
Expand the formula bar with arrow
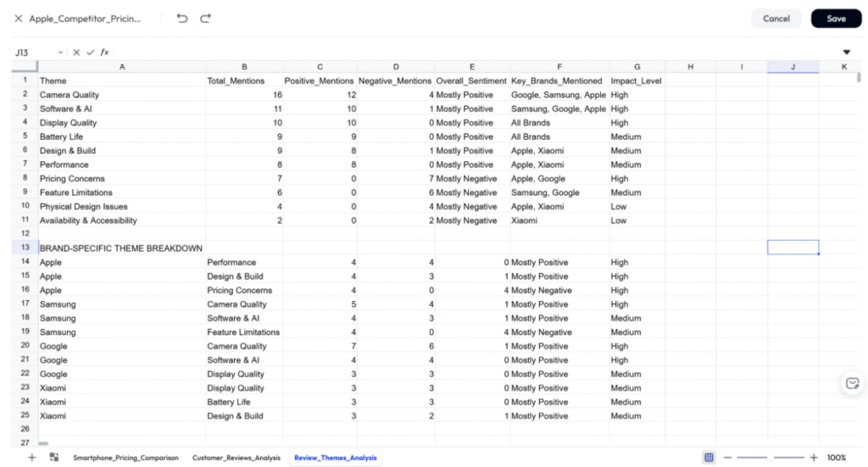pos(846,53)
